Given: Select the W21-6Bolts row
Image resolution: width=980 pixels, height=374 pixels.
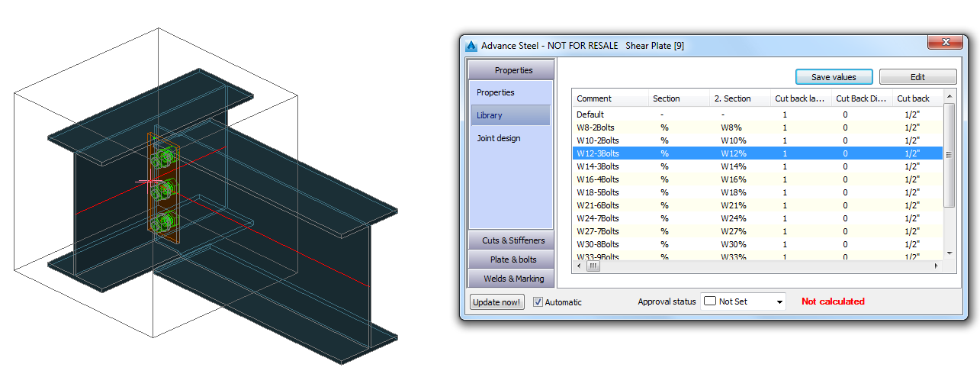Looking at the screenshot, I should pyautogui.click(x=758, y=205).
